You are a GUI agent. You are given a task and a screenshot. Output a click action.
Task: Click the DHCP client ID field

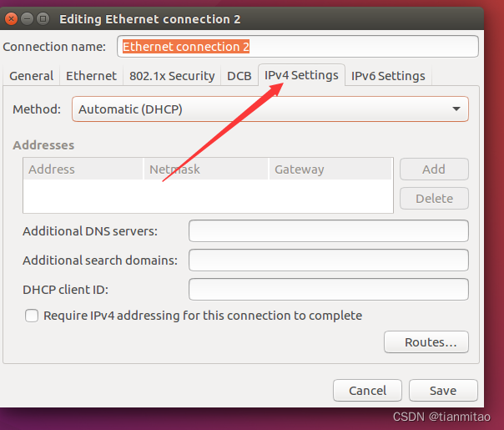tap(328, 289)
